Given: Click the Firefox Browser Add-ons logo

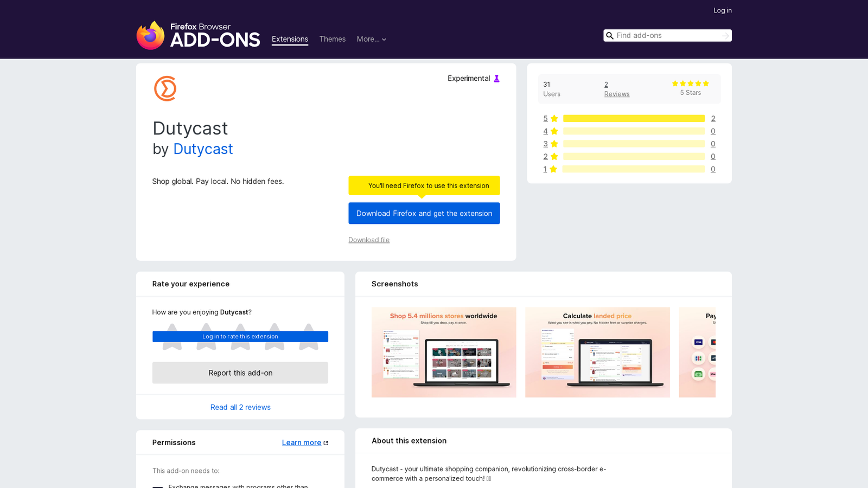Looking at the screenshot, I should click(x=198, y=35).
